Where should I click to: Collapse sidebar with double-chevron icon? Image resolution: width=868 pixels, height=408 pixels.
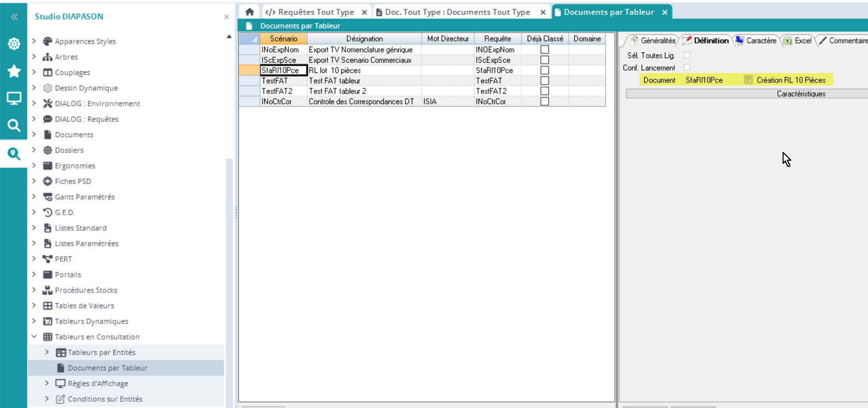14,17
